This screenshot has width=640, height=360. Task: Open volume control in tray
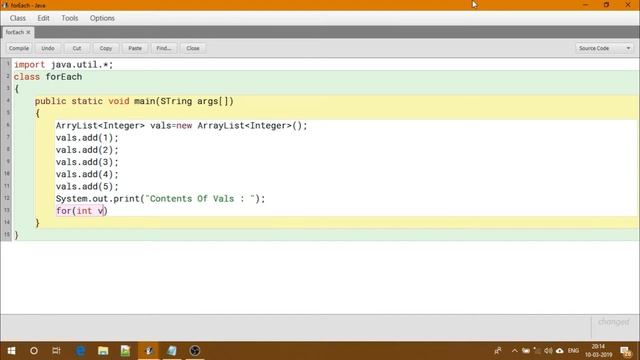(x=548, y=351)
